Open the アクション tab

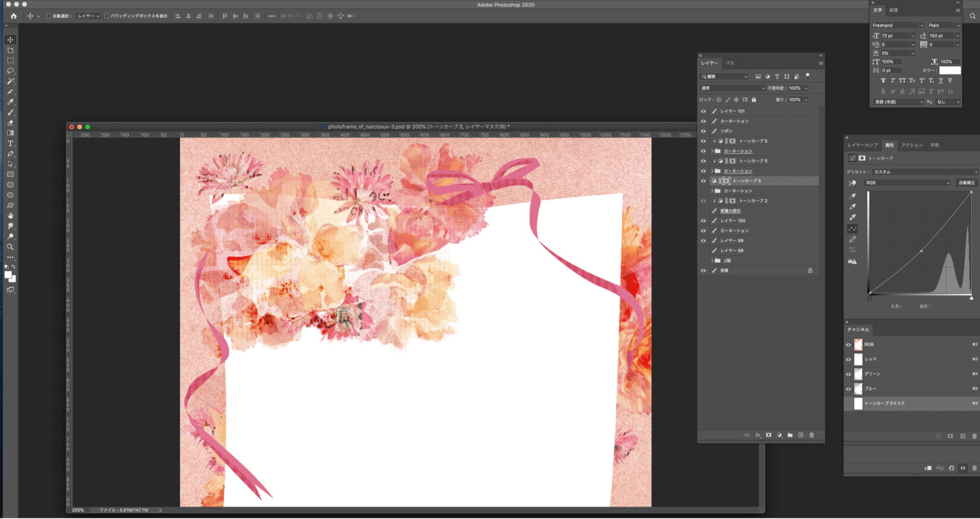[x=912, y=145]
